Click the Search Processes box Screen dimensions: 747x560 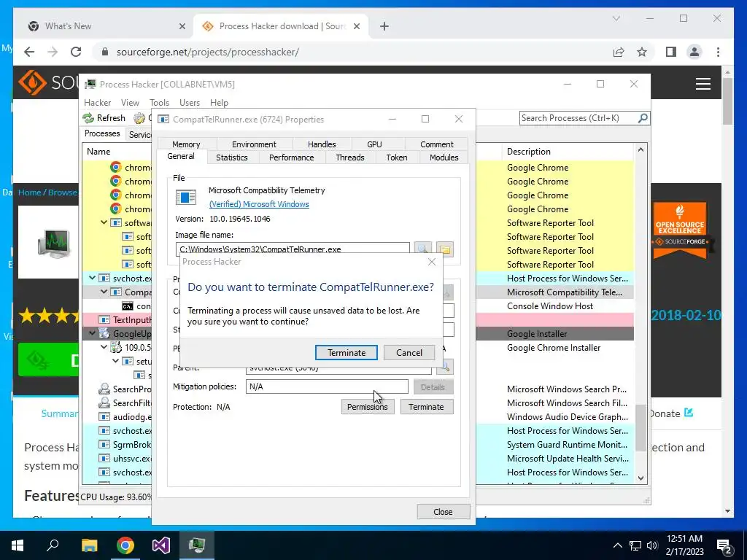(578, 118)
